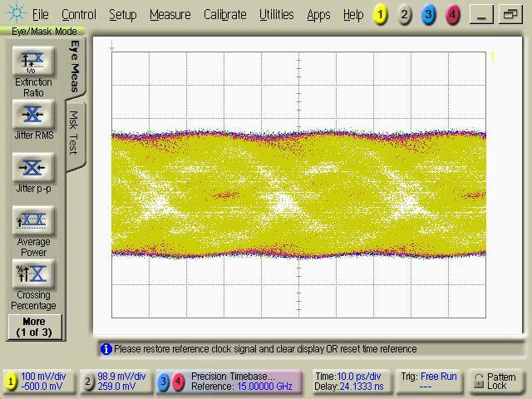Viewport: 532px width, 399px height.
Task: Click the More (1 of 3) button
Action: pyautogui.click(x=33, y=327)
